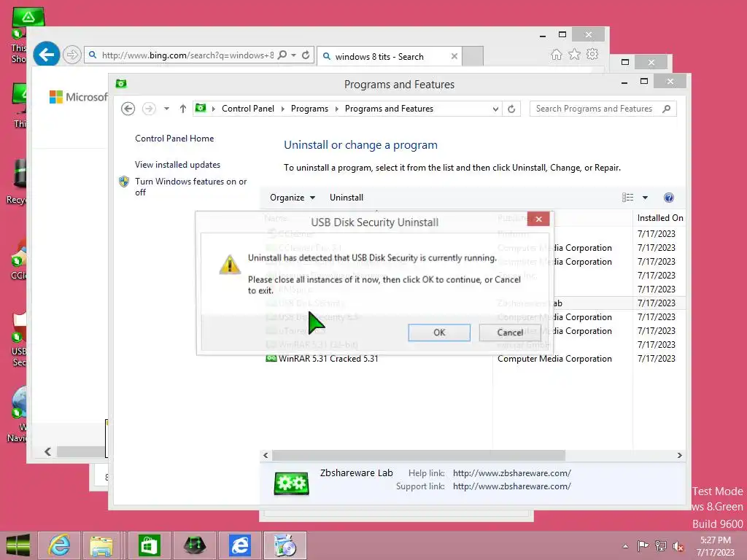Select WinRAR 5.31 Cracked 5.31 entry

coord(328,359)
